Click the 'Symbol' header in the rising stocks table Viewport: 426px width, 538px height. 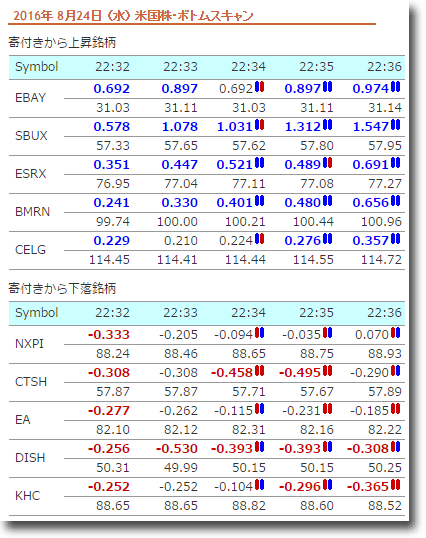coord(36,67)
